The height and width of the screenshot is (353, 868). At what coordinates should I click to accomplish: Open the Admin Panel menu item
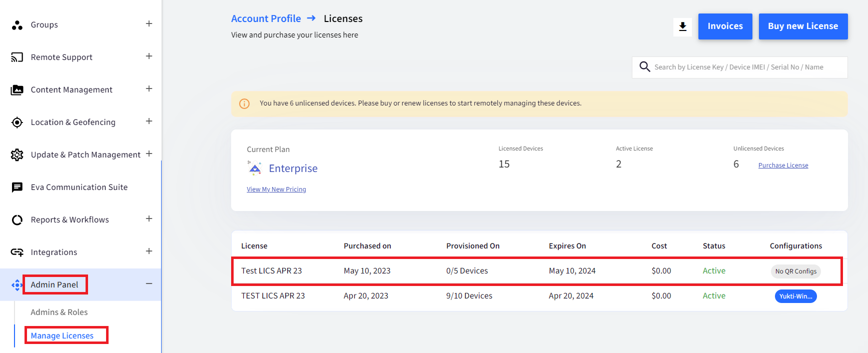pos(55,285)
